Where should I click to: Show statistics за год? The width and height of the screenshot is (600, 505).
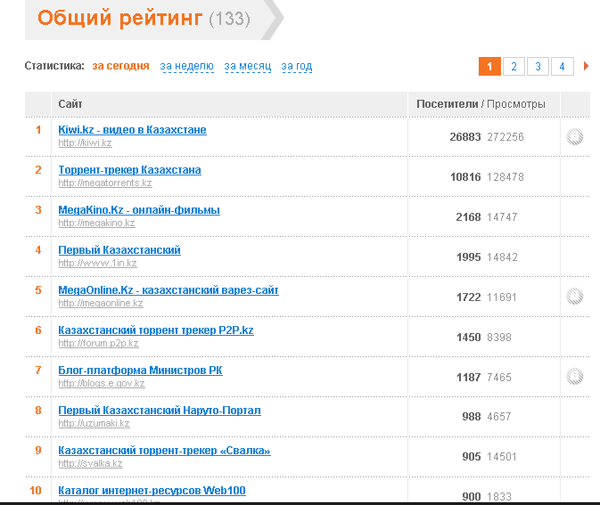pyautogui.click(x=297, y=66)
